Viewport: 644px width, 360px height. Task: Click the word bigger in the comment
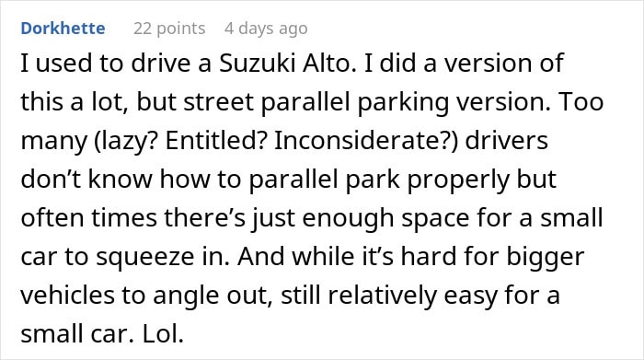[545, 257]
